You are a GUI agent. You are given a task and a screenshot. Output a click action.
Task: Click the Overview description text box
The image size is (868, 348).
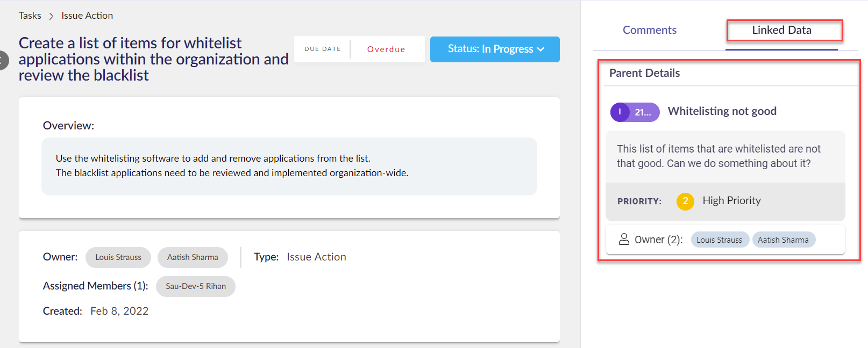tap(289, 166)
